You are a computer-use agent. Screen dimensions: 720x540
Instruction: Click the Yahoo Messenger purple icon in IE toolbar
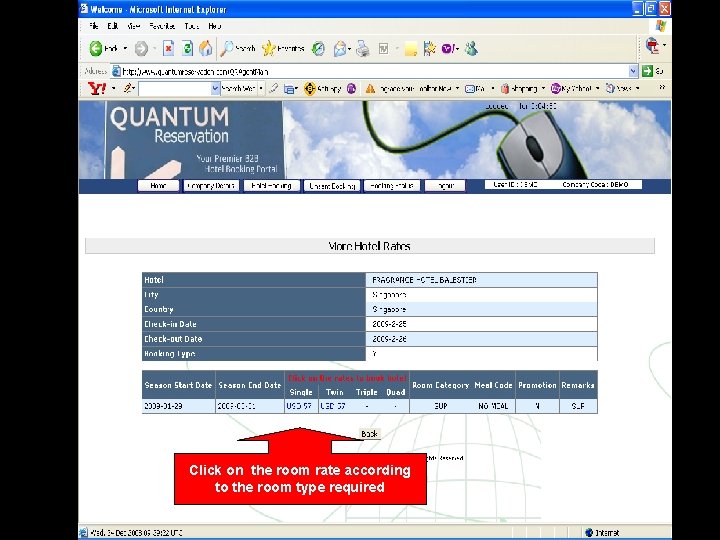448,48
